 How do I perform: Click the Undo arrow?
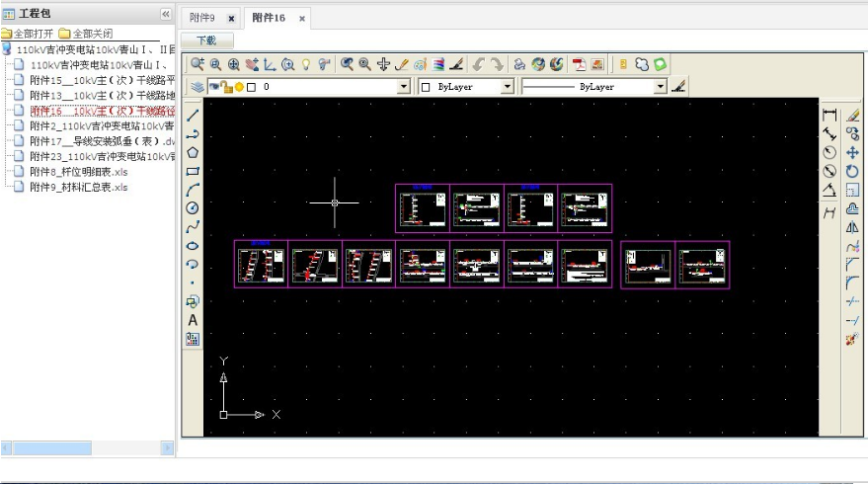click(x=478, y=64)
